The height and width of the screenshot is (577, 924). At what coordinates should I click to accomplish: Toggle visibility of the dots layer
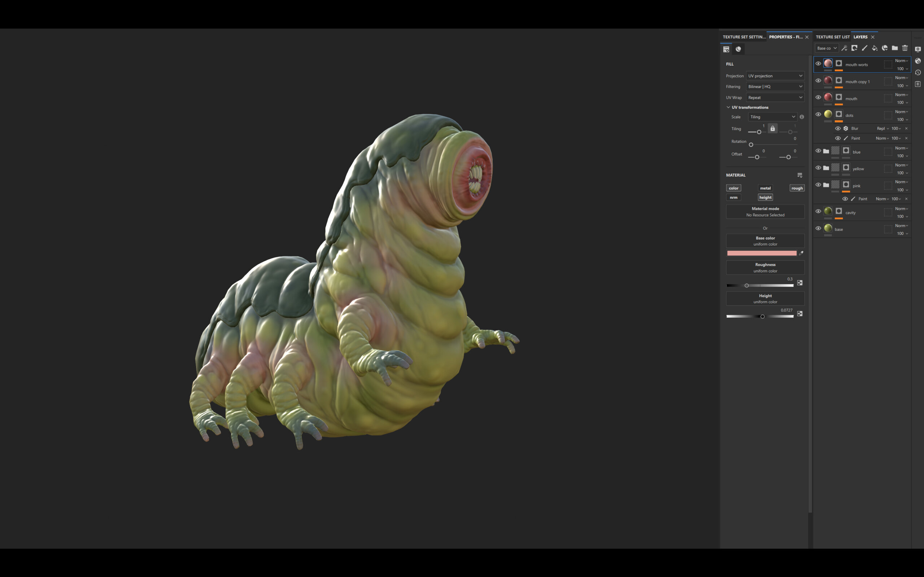819,114
